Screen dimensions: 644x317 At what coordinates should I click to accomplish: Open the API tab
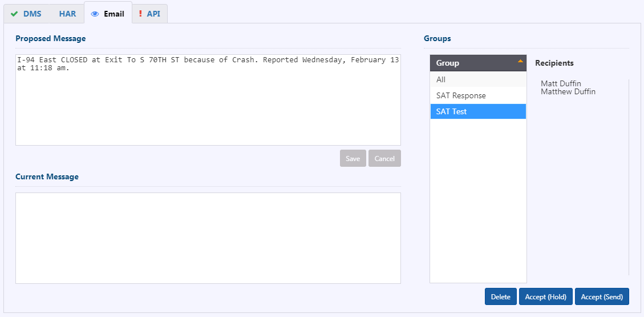click(149, 14)
